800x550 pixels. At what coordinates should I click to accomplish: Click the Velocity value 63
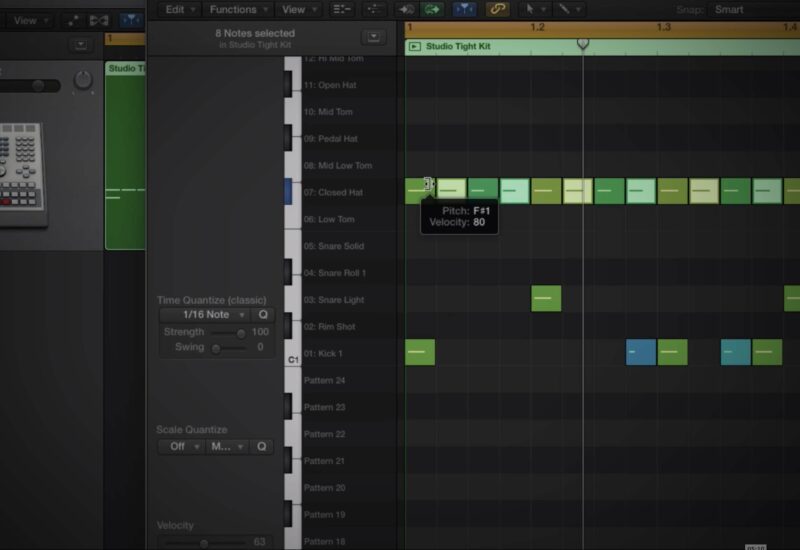coord(259,542)
